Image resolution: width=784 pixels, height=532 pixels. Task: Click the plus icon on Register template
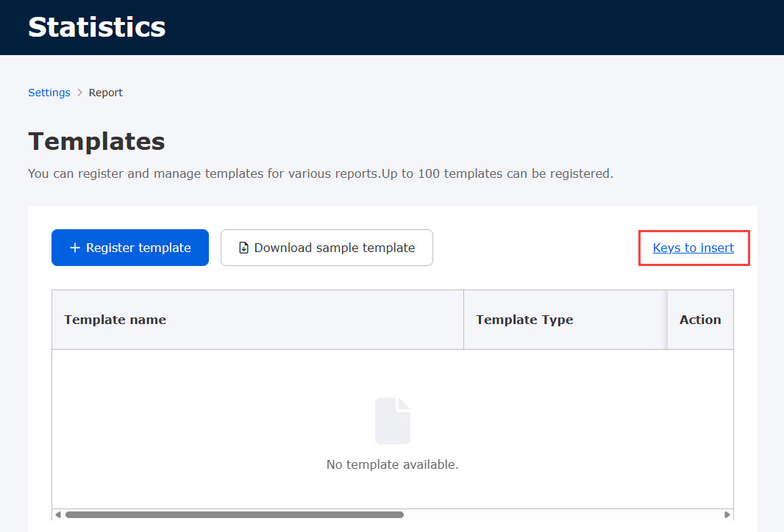[x=74, y=248]
